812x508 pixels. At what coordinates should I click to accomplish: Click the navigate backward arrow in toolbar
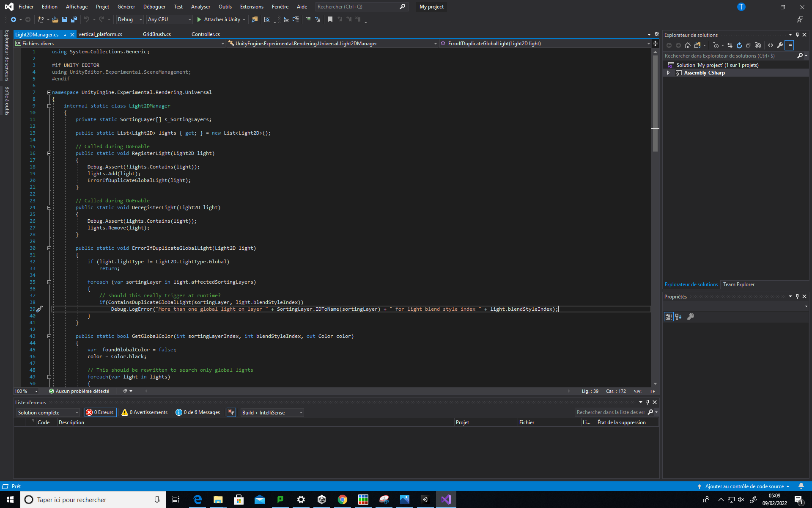(14, 19)
